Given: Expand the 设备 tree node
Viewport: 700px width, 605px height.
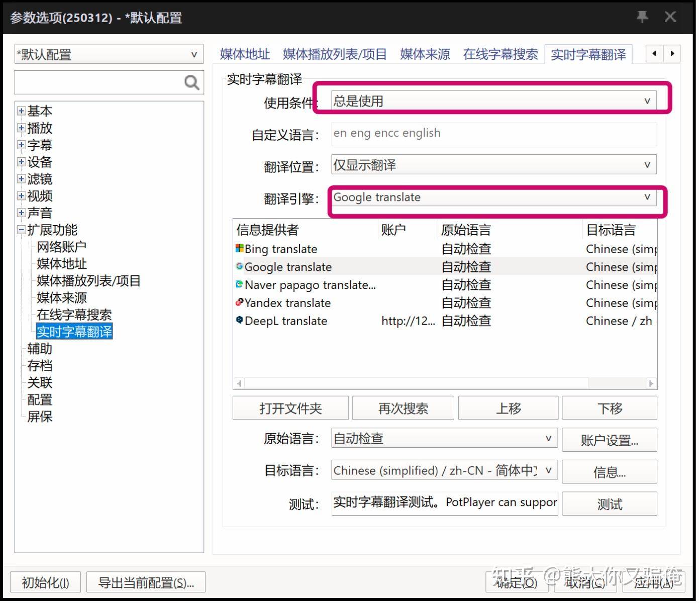Looking at the screenshot, I should pos(22,163).
